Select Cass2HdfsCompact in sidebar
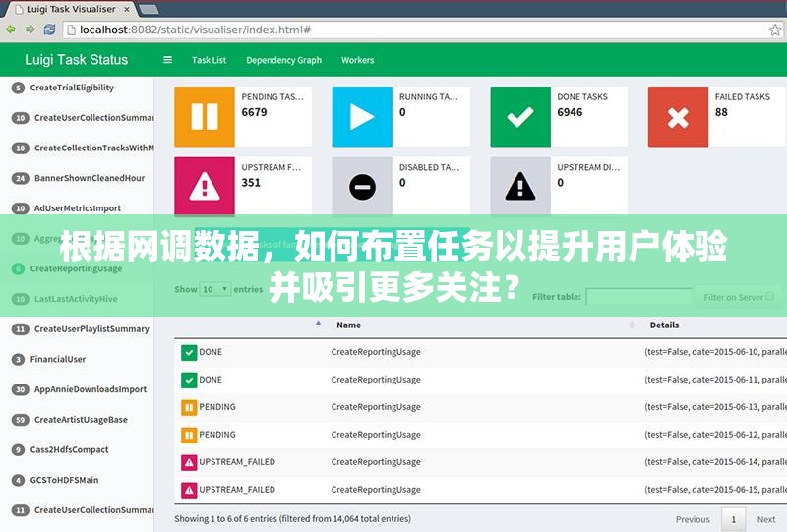 pyautogui.click(x=69, y=449)
